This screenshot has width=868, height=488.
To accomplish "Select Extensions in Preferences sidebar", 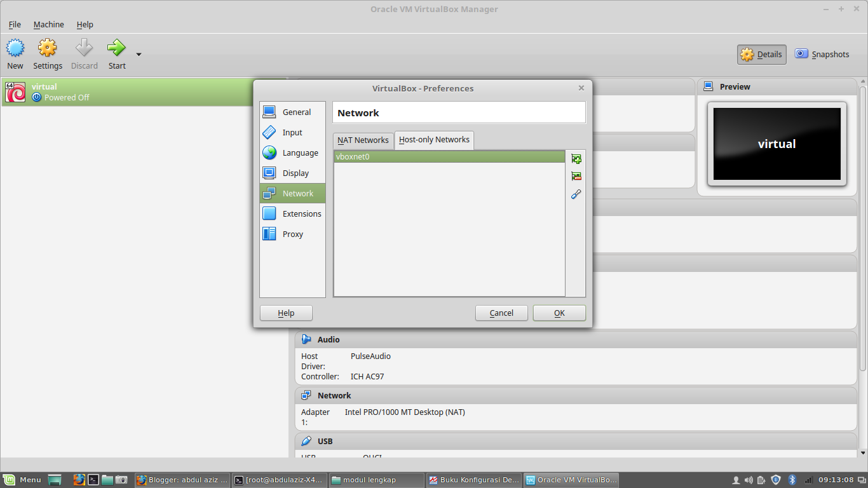I will coord(292,213).
